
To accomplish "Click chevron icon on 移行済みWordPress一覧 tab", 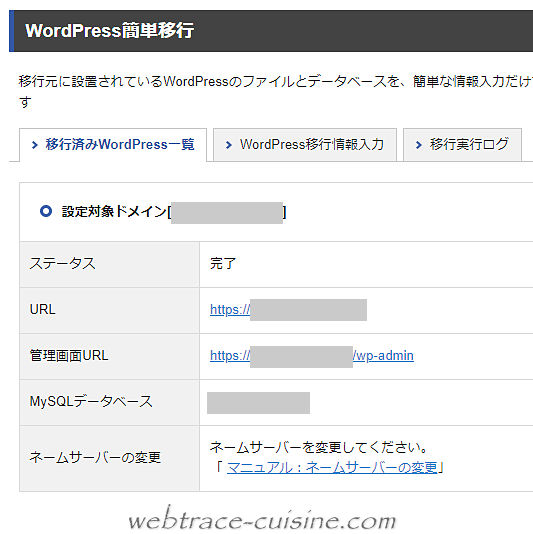I will pos(34,145).
